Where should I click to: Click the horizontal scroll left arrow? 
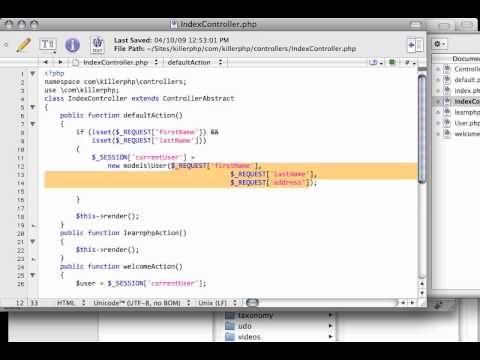(x=403, y=303)
